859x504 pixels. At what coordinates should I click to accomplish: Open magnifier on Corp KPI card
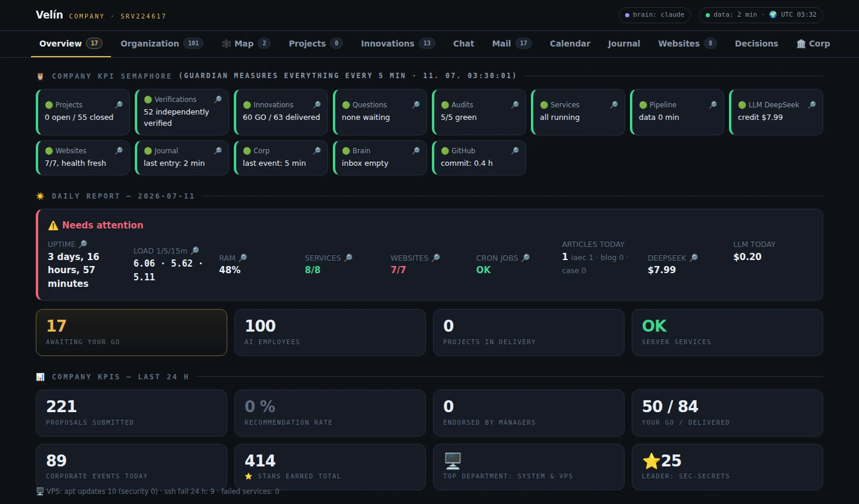click(x=317, y=150)
